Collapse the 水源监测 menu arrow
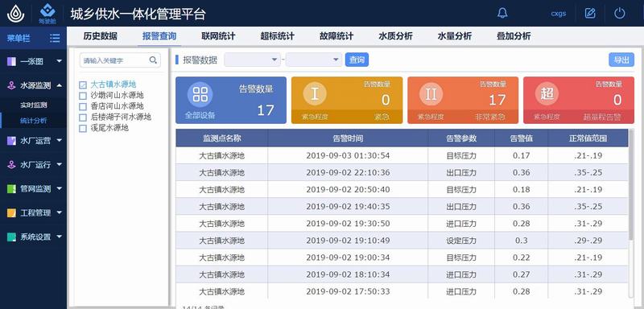 59,85
